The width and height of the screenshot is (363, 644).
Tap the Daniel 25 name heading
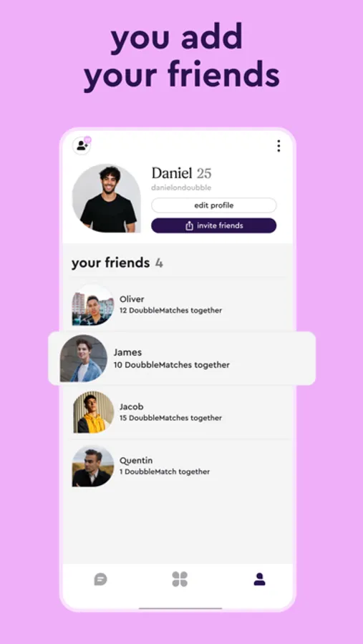click(181, 173)
